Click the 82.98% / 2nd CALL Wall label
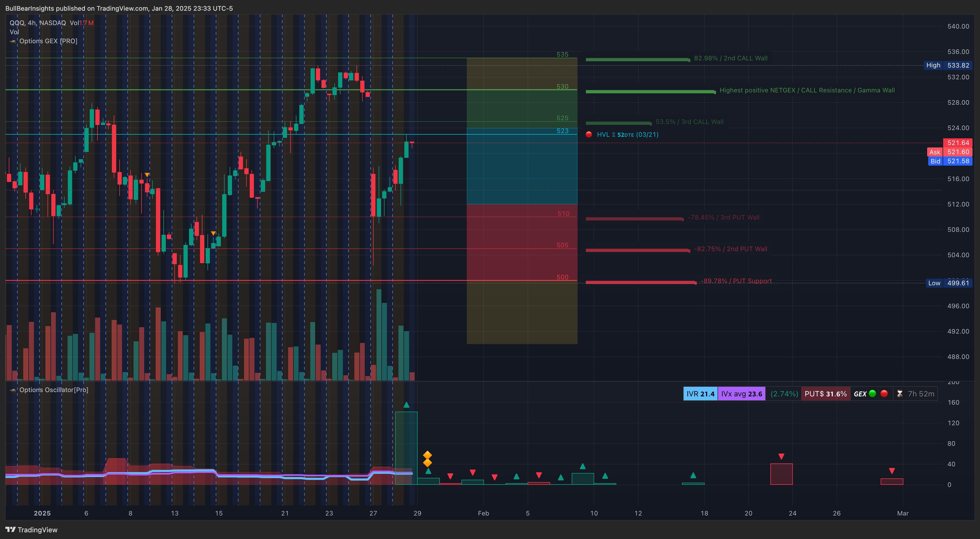The image size is (980, 539). click(x=730, y=58)
